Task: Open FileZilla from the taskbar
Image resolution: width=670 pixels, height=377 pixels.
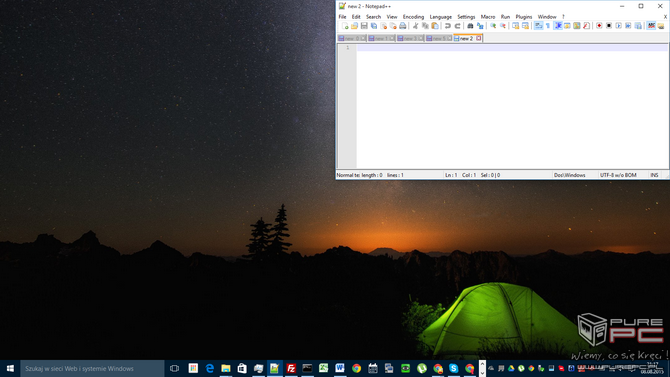Action: point(291,368)
